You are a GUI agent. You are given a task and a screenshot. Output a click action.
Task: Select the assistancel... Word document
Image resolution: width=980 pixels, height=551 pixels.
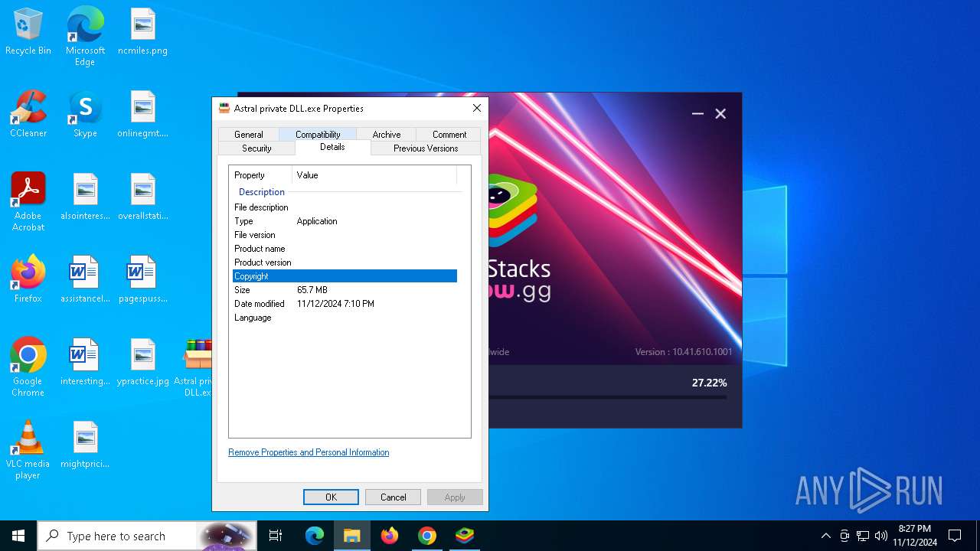[x=85, y=280]
